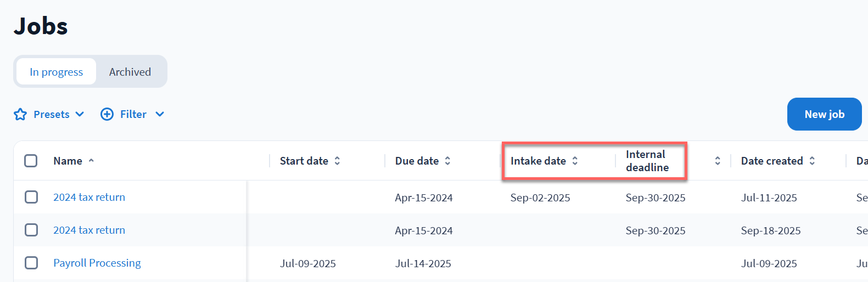The image size is (868, 282).
Task: Click Internal deadline sort arrows
Action: (x=717, y=161)
